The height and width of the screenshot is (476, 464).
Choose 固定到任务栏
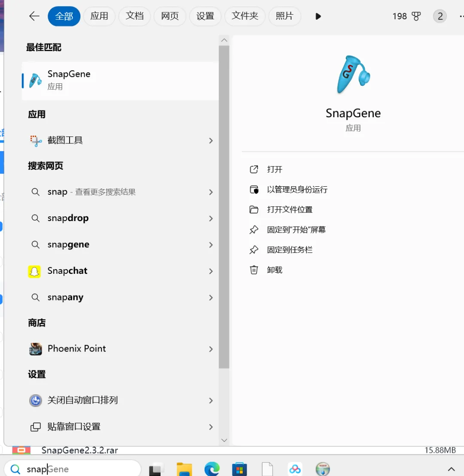coord(290,250)
